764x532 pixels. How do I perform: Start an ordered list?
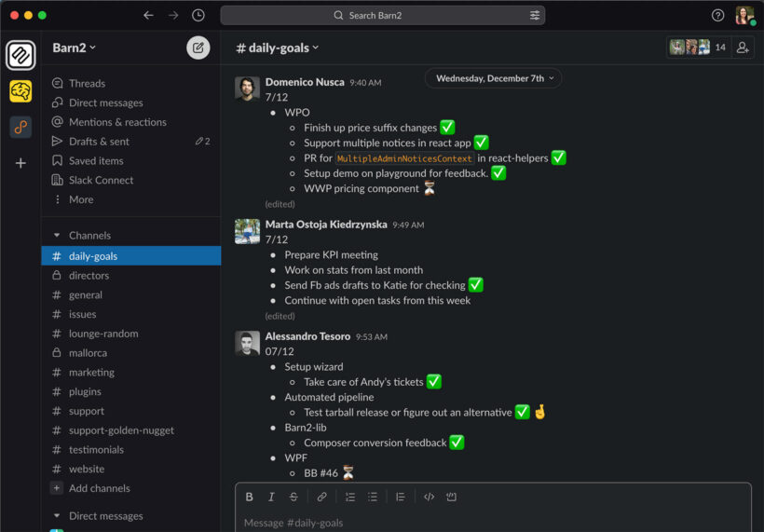point(349,497)
